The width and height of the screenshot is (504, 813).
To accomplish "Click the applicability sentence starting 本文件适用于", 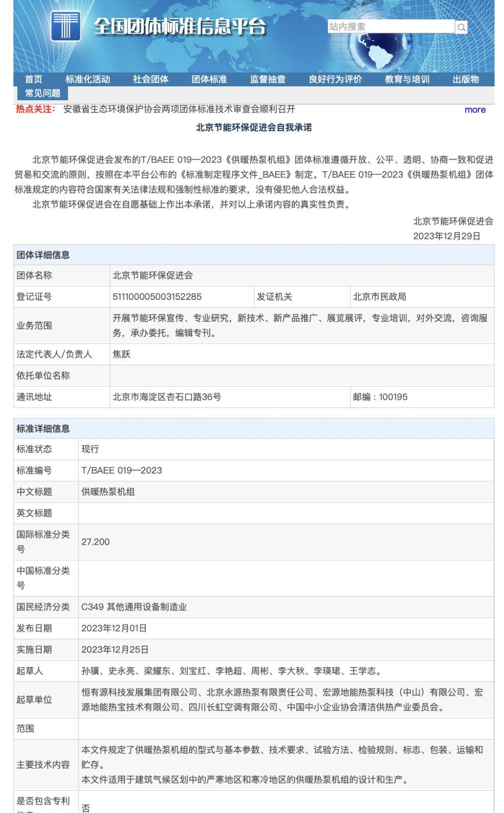I will [246, 780].
